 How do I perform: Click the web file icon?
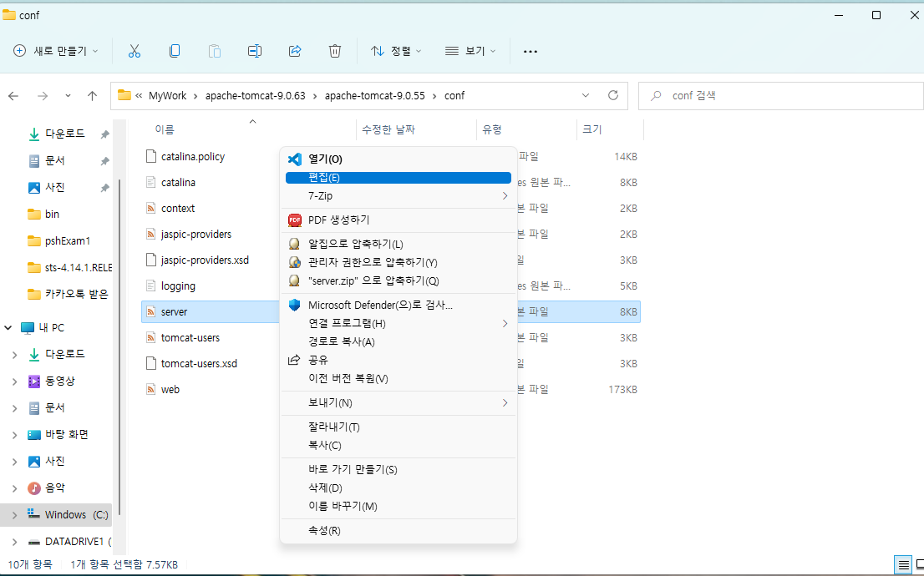[x=151, y=389]
